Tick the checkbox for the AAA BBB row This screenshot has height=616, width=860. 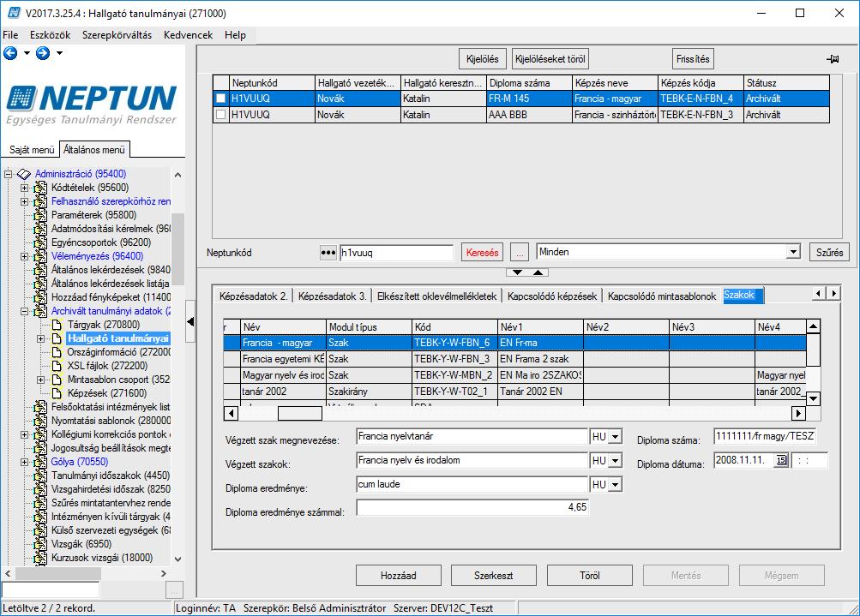point(220,115)
